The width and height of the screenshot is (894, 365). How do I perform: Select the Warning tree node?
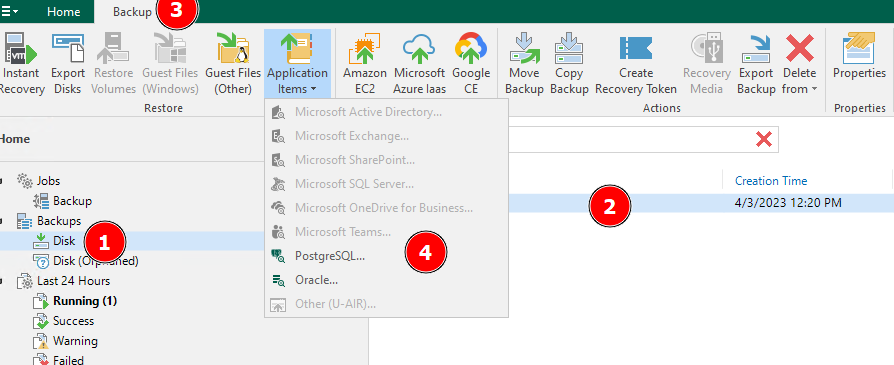(x=75, y=340)
